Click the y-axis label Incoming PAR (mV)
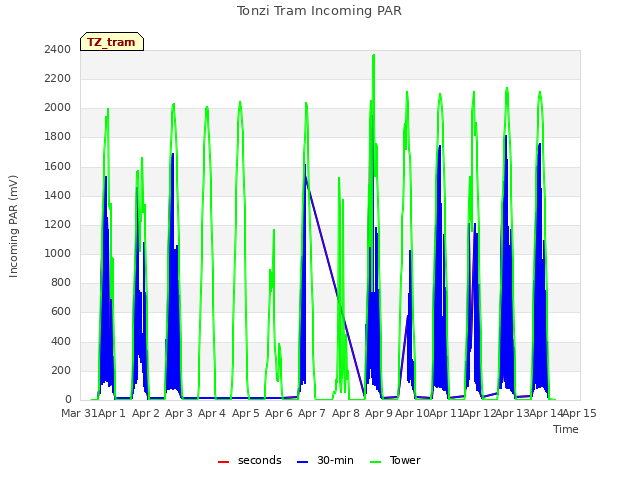 13,227
